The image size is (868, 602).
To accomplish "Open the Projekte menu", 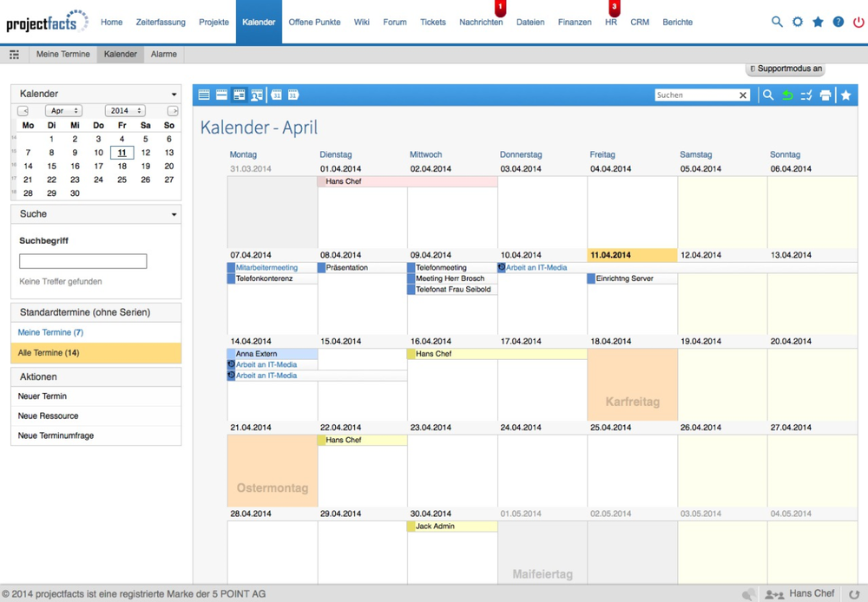I will (x=214, y=23).
